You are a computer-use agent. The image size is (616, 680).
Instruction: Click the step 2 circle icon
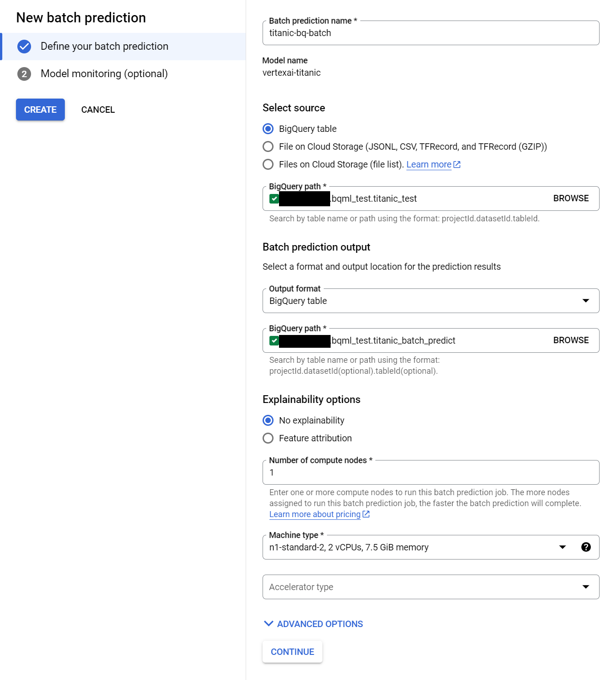point(24,73)
